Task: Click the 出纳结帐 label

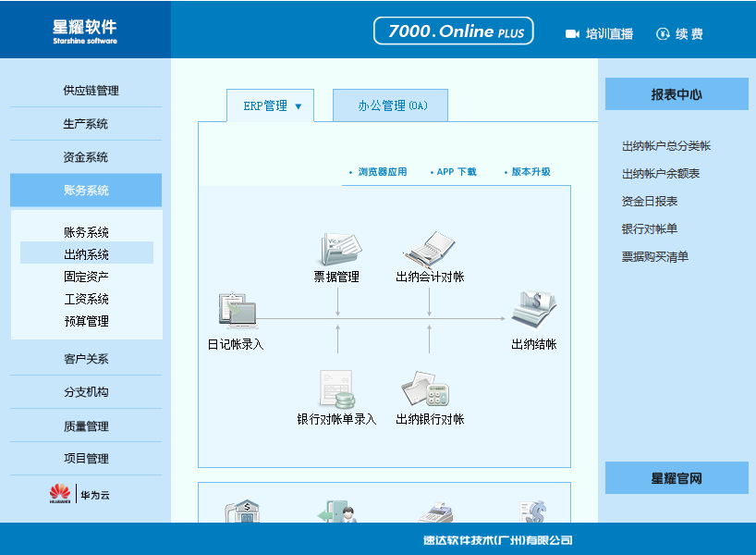Action: click(534, 344)
